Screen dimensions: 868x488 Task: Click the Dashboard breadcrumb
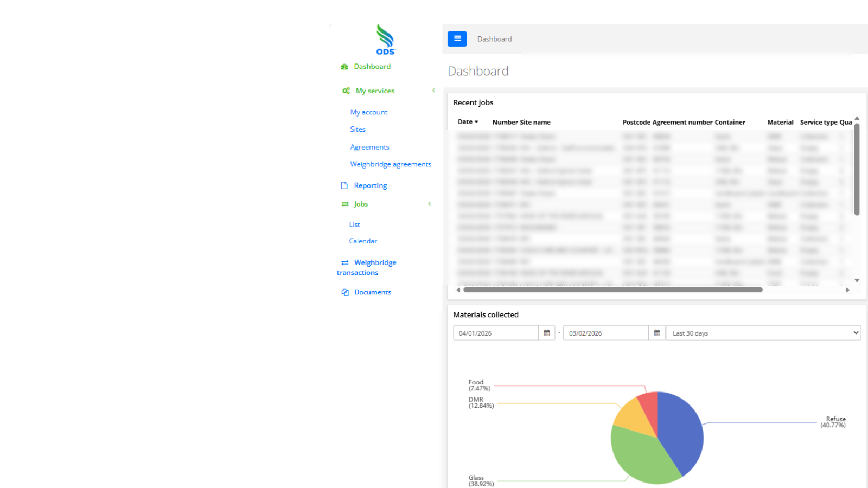(x=495, y=39)
